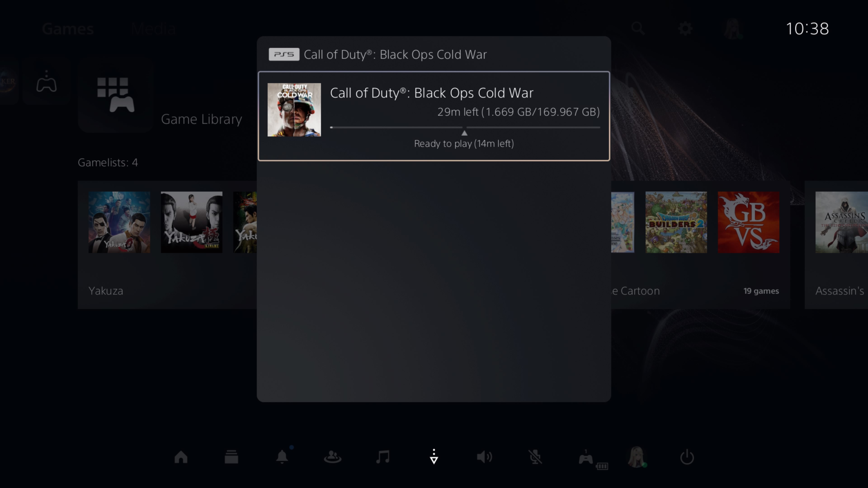868x488 pixels.
Task: Select the Downloads/Uploads arrow icon
Action: click(x=434, y=457)
